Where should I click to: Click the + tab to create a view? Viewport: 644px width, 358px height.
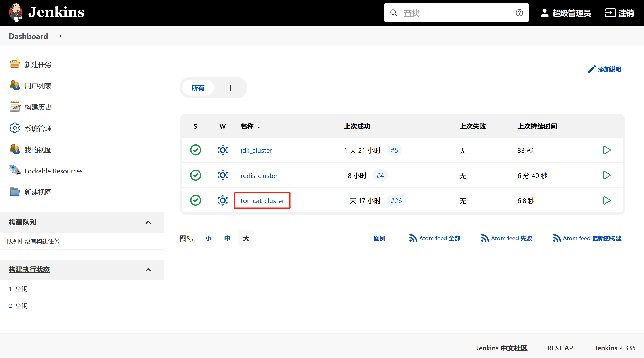pyautogui.click(x=230, y=88)
